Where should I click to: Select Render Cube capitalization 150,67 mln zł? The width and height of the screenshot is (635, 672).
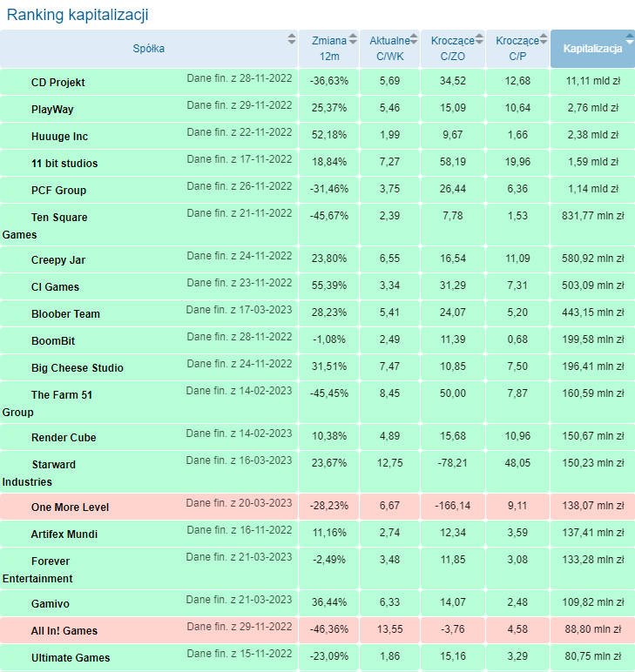[x=593, y=436]
